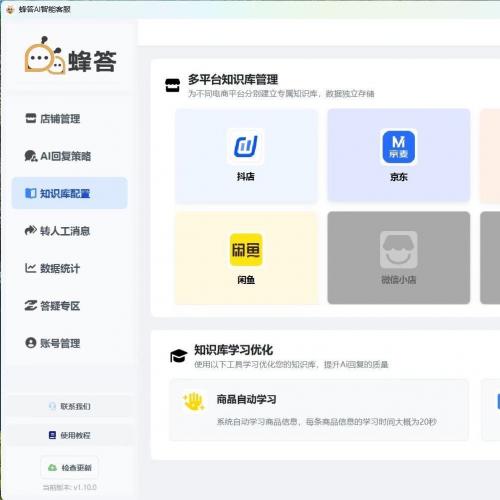Select the disabled 微信小店 card
This screenshot has width=500, height=500.
[x=399, y=258]
